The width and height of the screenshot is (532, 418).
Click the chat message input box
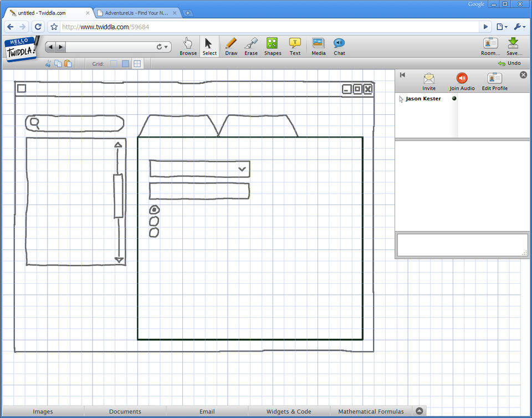pos(462,245)
